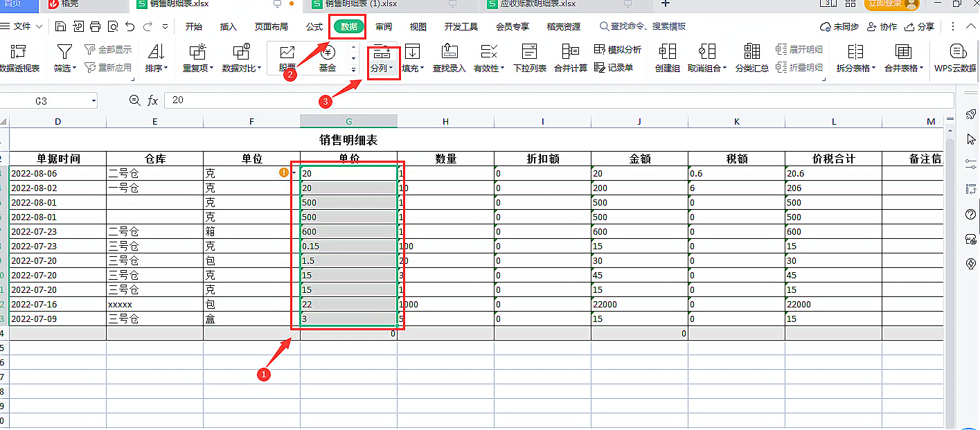
Task: Switch to the 页面布局 (Page Layout) tab
Action: tap(271, 27)
